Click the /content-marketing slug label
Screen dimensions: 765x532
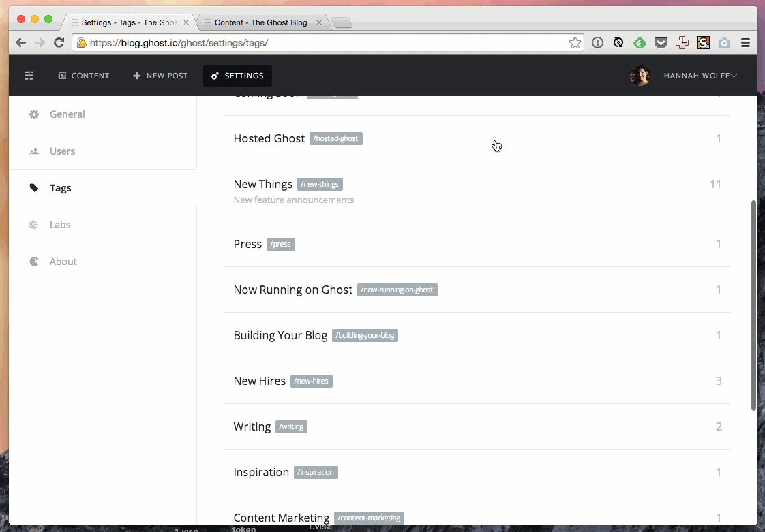pyautogui.click(x=369, y=518)
